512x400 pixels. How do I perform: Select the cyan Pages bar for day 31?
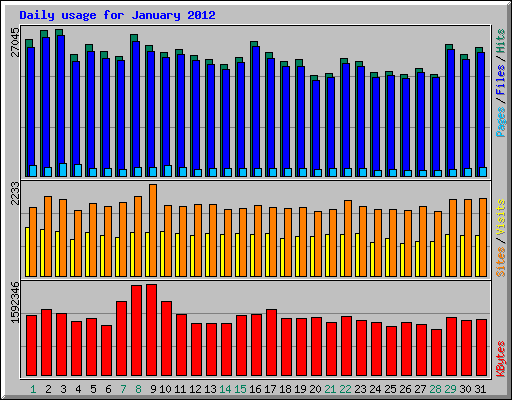click(x=483, y=172)
